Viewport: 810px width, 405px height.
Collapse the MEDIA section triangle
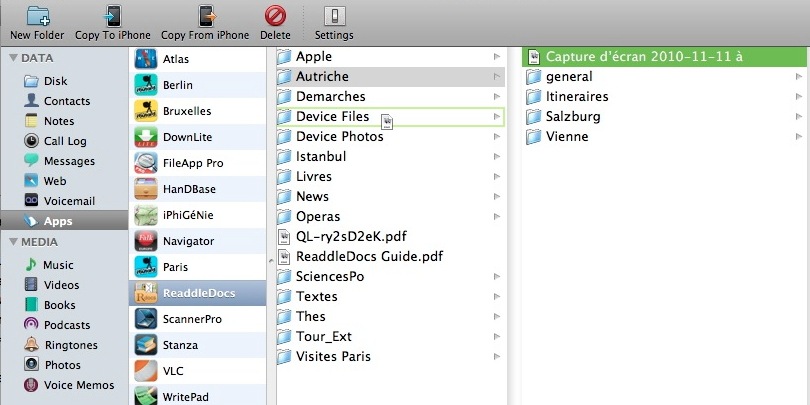tap(13, 242)
